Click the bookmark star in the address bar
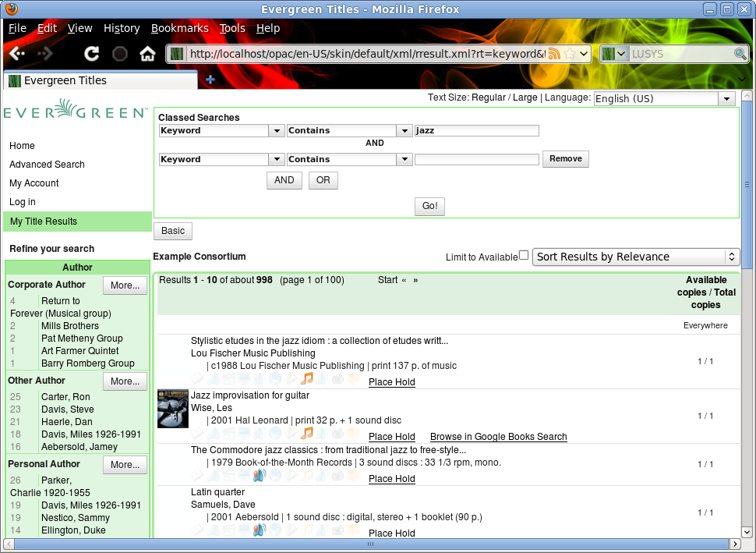Screen dimensions: 756x553 click(x=571, y=53)
